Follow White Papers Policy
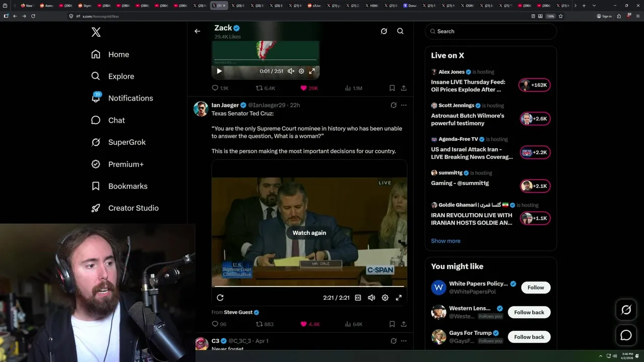The image size is (644, 362). (x=536, y=288)
